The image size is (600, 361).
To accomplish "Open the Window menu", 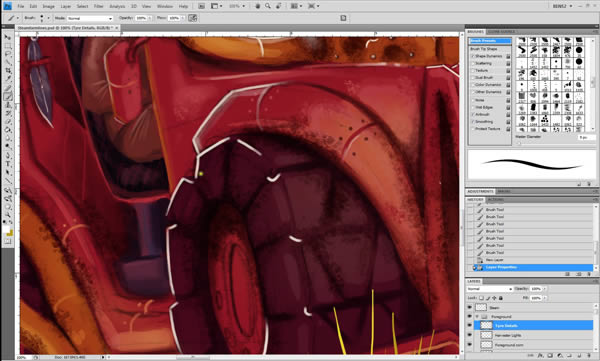I will [165, 6].
